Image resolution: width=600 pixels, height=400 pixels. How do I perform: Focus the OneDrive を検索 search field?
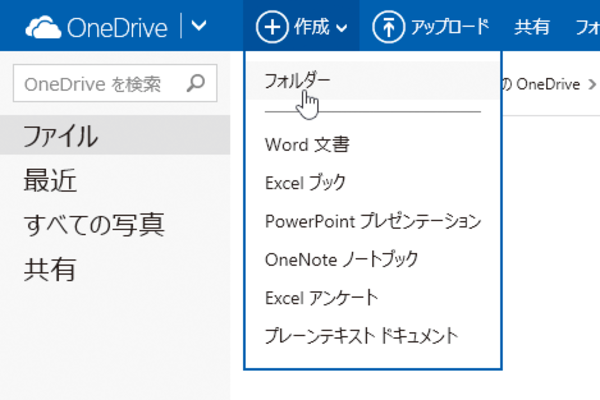pyautogui.click(x=115, y=83)
